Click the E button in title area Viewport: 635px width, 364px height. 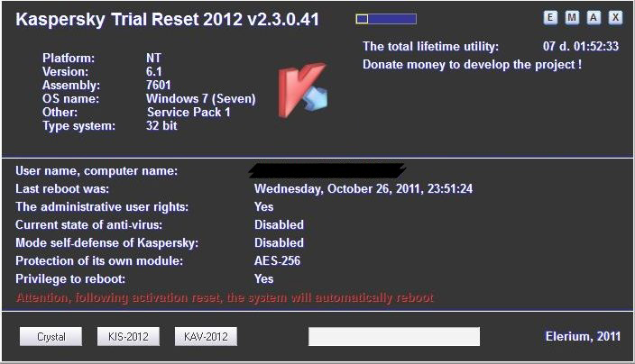click(x=550, y=17)
